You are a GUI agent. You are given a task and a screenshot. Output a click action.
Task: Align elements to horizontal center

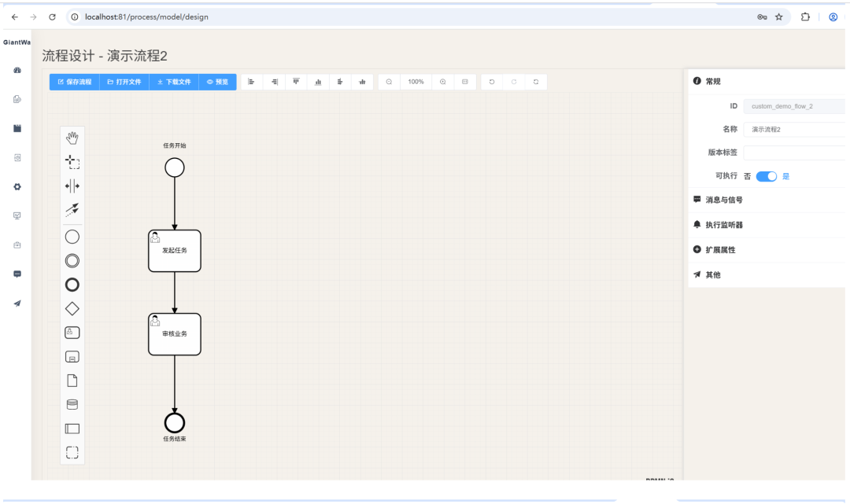pos(340,82)
